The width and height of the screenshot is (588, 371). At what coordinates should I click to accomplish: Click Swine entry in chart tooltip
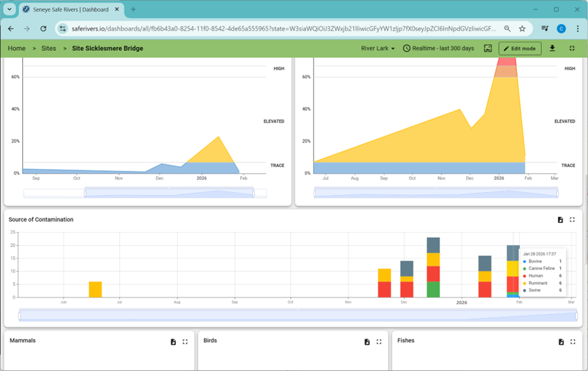point(542,290)
